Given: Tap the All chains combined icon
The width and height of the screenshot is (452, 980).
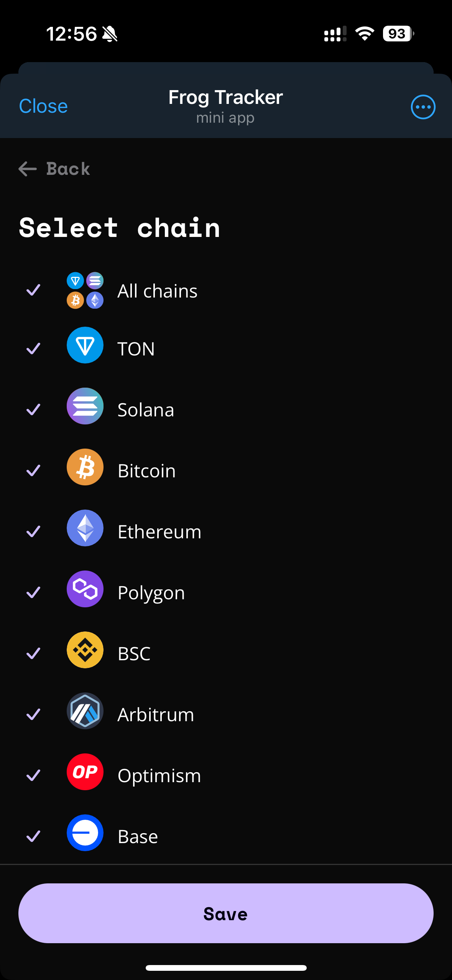Looking at the screenshot, I should tap(85, 291).
